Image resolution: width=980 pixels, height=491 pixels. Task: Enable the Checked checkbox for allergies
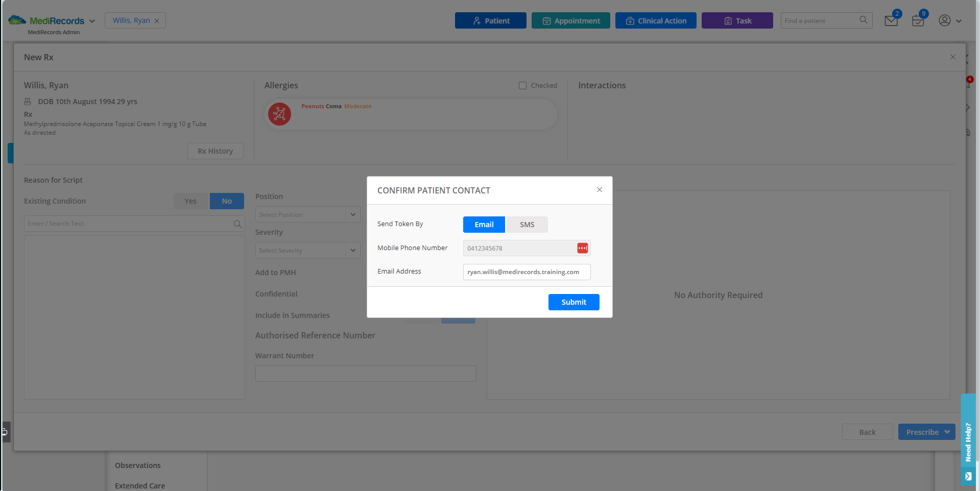click(x=522, y=85)
